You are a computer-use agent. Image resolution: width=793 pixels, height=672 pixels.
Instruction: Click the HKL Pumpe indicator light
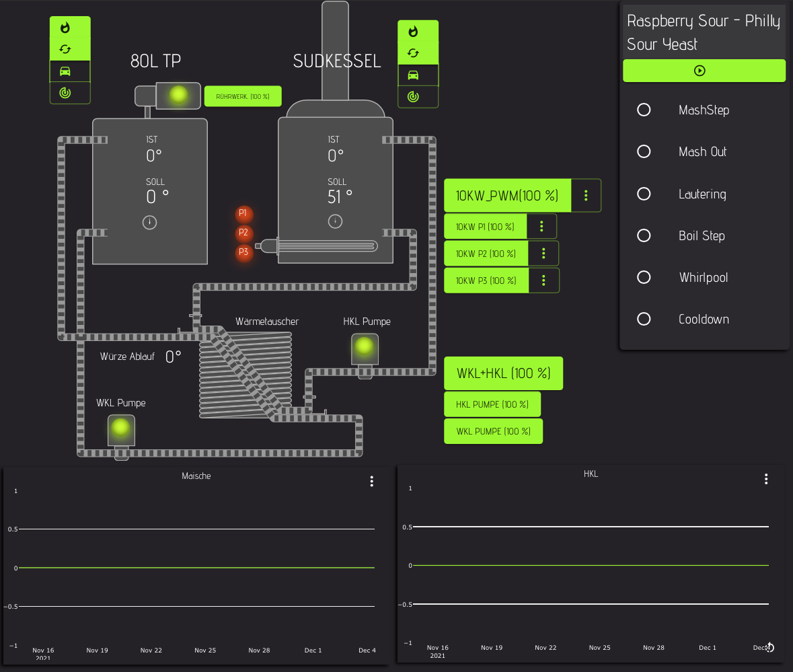point(364,346)
